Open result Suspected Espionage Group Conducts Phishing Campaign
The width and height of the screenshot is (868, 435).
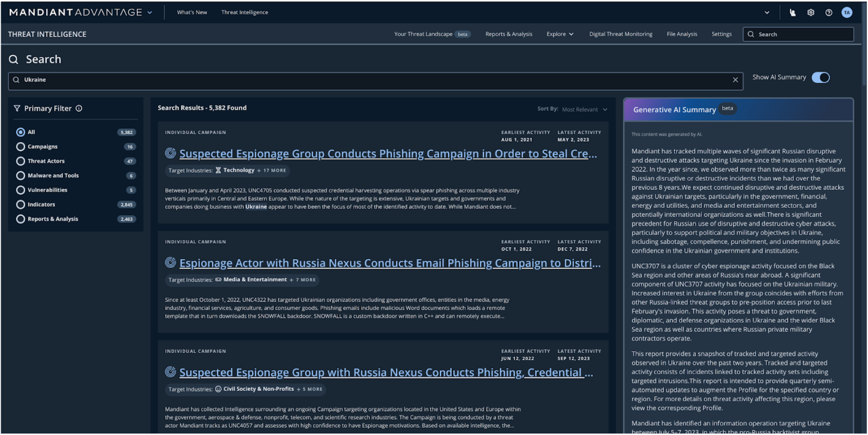point(388,154)
